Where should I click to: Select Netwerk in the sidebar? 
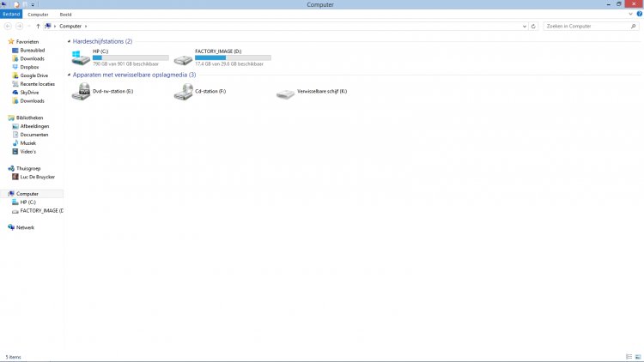[x=25, y=227]
